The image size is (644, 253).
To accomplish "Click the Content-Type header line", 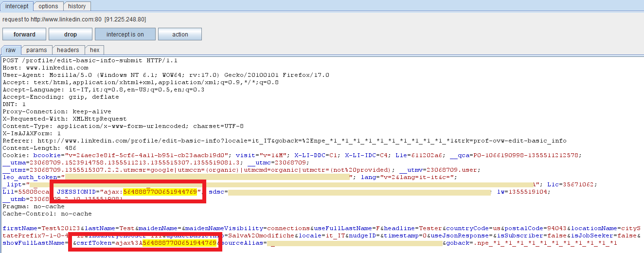I will click(x=123, y=126).
